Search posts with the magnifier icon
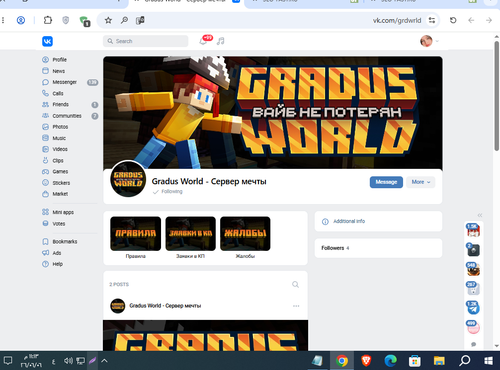This screenshot has height=370, width=500. click(295, 284)
